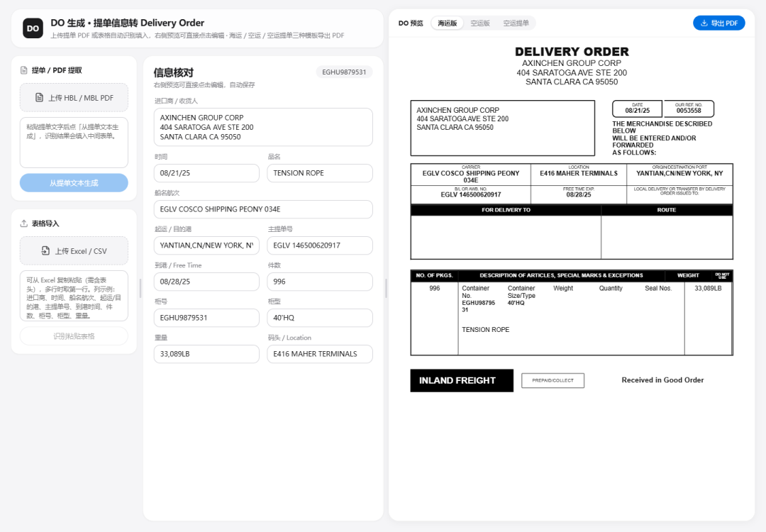Click the divider handle left of 信息核对 panel

click(140, 288)
